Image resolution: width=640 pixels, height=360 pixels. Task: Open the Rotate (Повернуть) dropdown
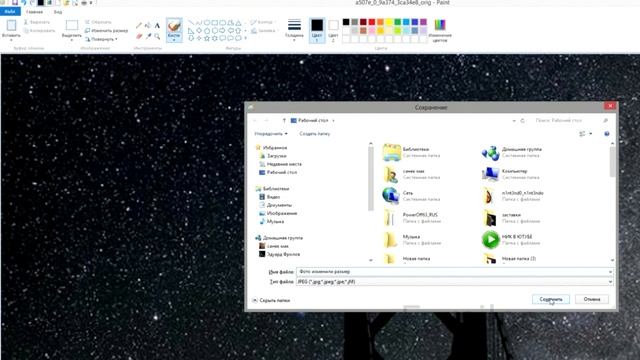point(101,39)
